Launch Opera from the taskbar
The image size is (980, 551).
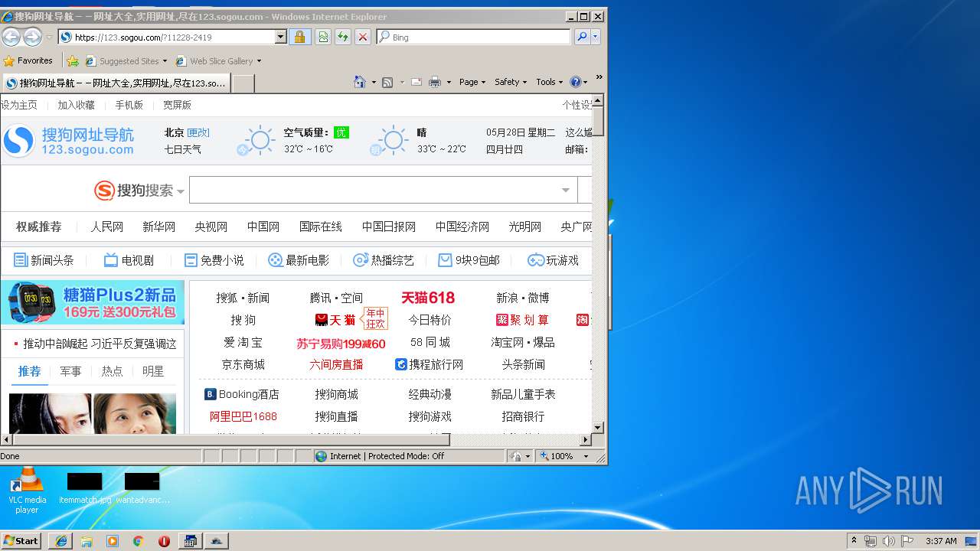(x=164, y=541)
